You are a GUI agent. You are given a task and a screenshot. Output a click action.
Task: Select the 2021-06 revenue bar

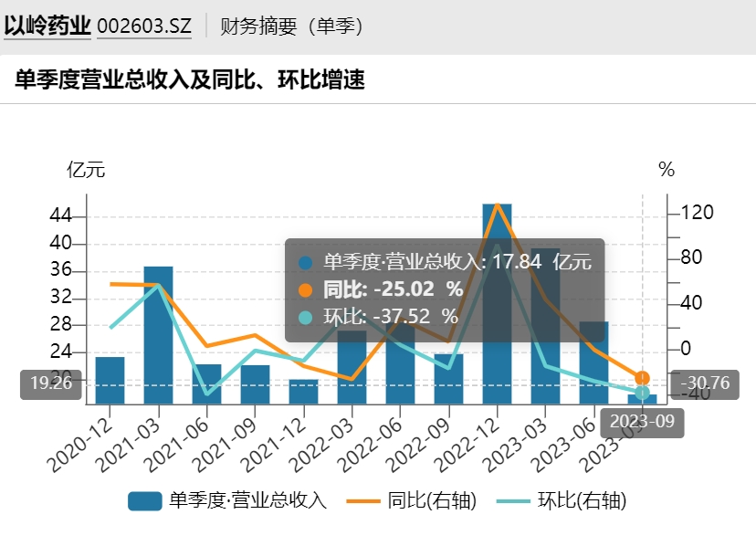207,384
